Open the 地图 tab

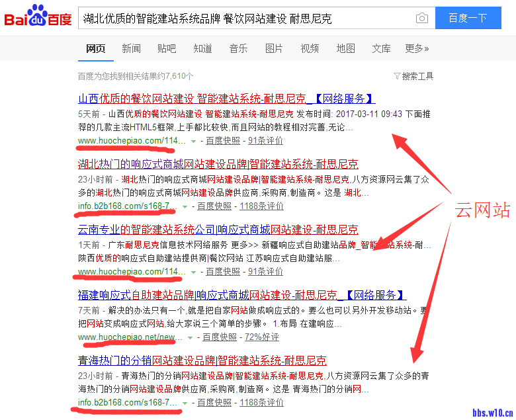(x=345, y=49)
